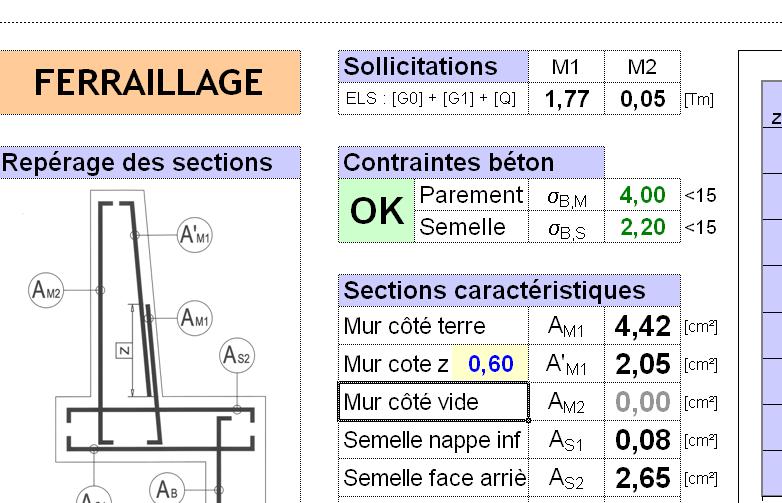The width and height of the screenshot is (782, 503).
Task: Select the A'M1 circle label in diagram
Action: (195, 234)
